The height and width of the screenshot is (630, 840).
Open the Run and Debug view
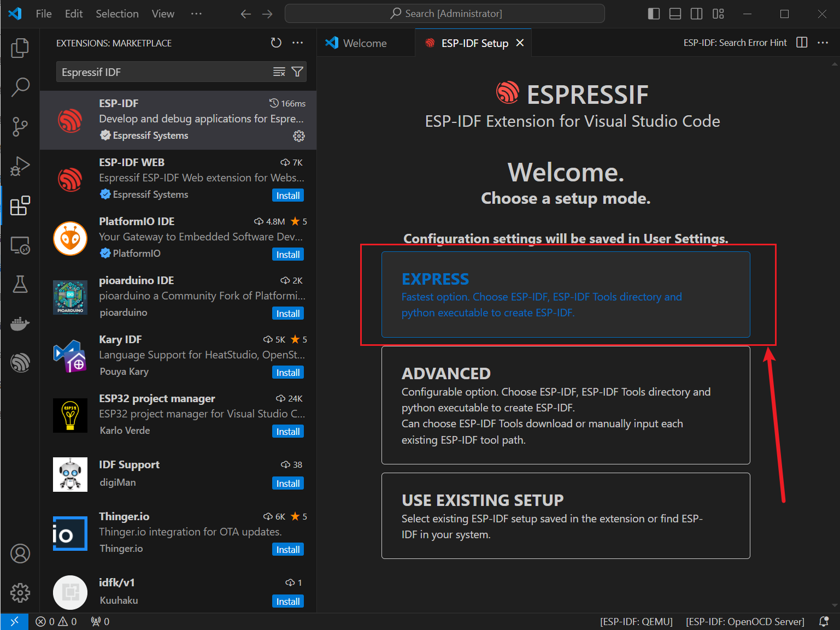(x=20, y=166)
